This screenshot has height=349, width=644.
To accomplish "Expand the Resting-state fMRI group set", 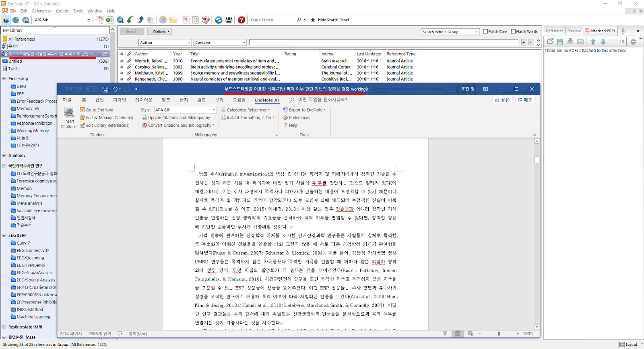I will [4, 327].
